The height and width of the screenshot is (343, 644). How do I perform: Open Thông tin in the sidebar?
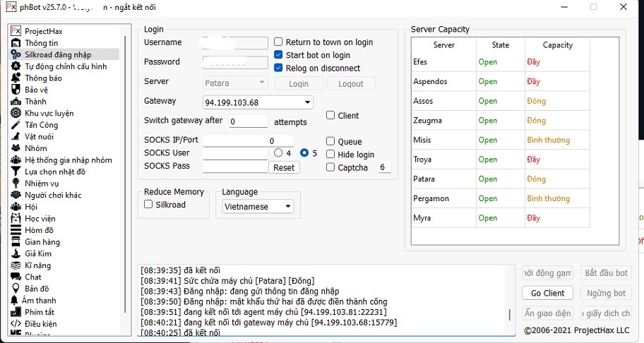tap(41, 43)
